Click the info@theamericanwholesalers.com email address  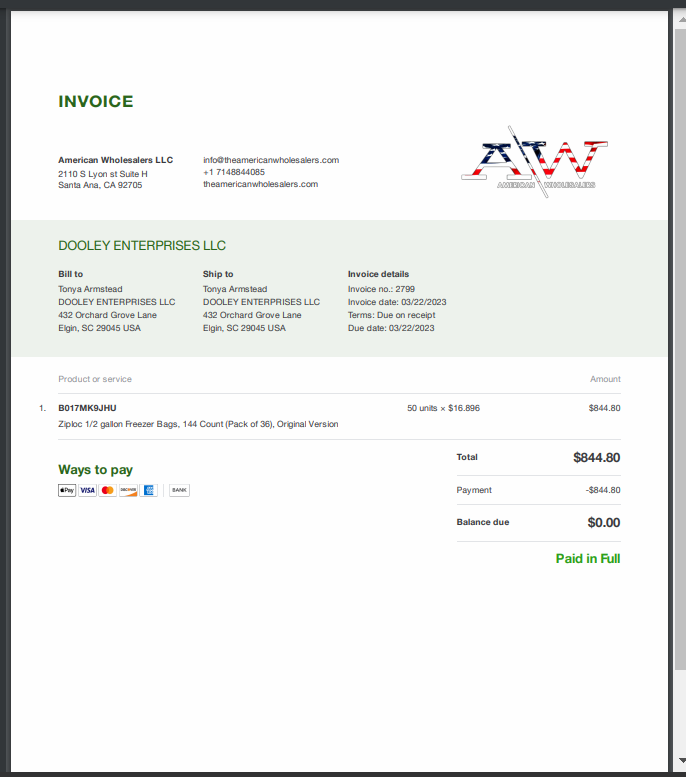tap(271, 160)
